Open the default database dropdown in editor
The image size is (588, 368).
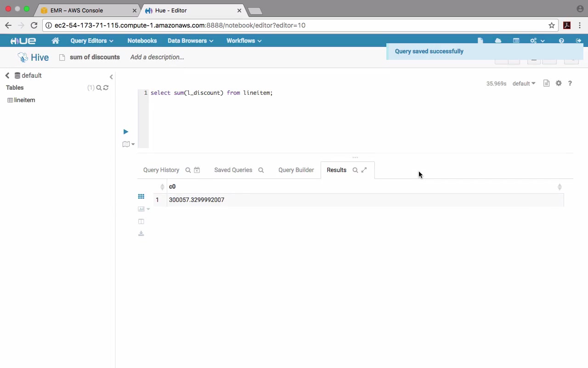pos(524,83)
